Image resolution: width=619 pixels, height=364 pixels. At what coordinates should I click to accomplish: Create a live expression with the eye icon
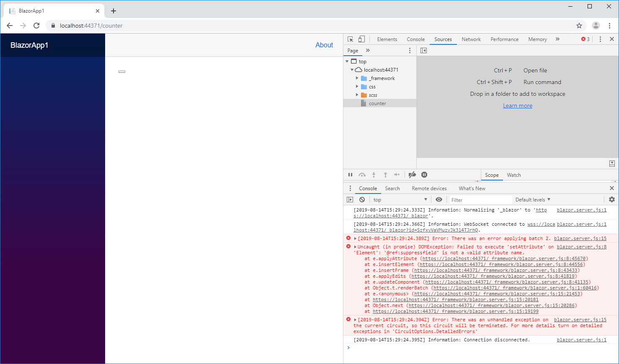pyautogui.click(x=439, y=199)
